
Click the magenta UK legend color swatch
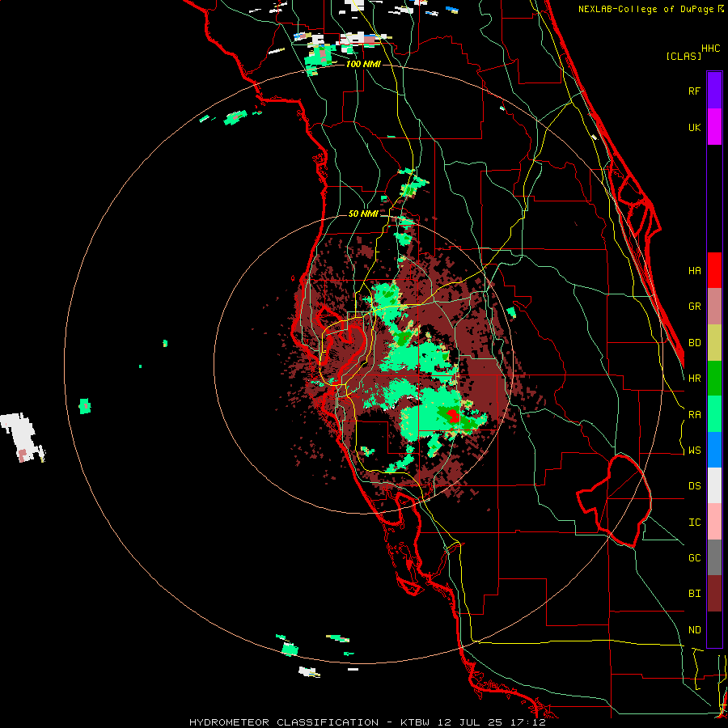click(714, 126)
